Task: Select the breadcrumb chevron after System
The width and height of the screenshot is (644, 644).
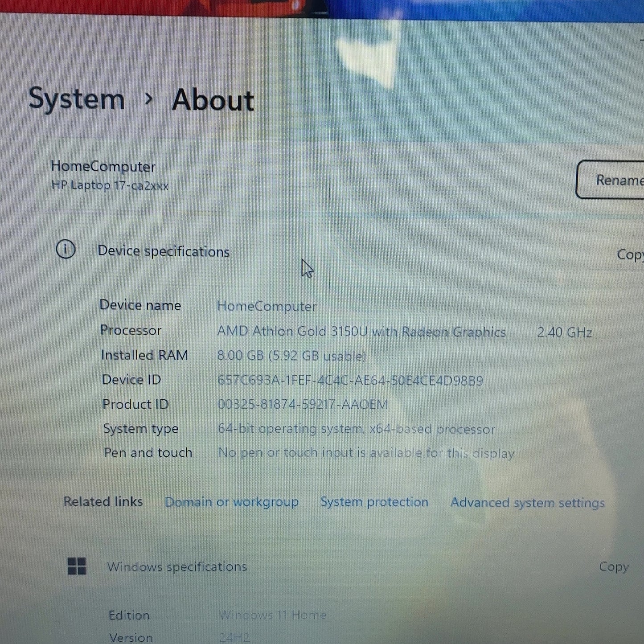Action: pyautogui.click(x=149, y=99)
